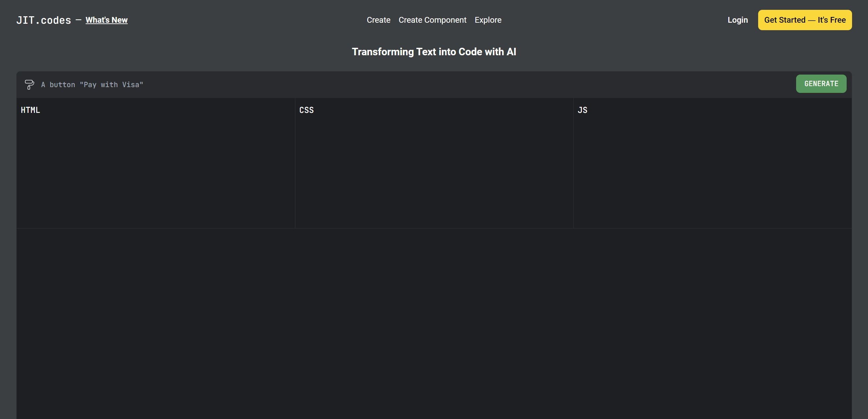
Task: Click the JS pane title label
Action: pos(582,110)
